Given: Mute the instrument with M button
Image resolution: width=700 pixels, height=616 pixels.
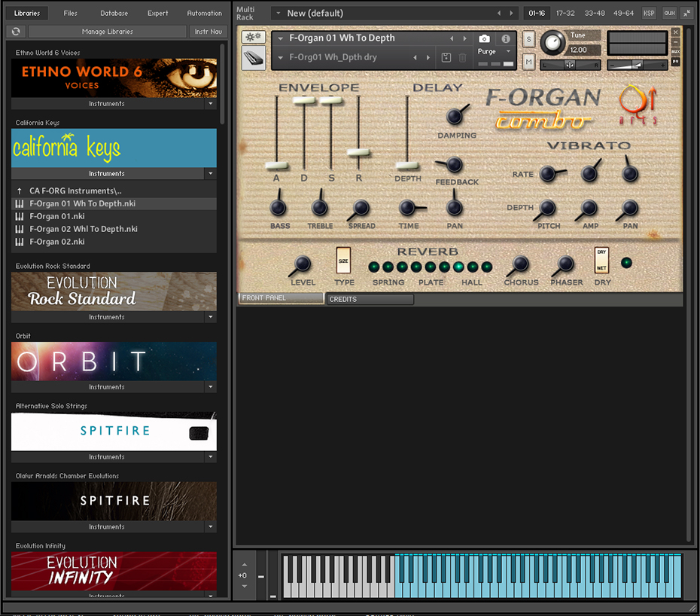Looking at the screenshot, I should pos(528,62).
